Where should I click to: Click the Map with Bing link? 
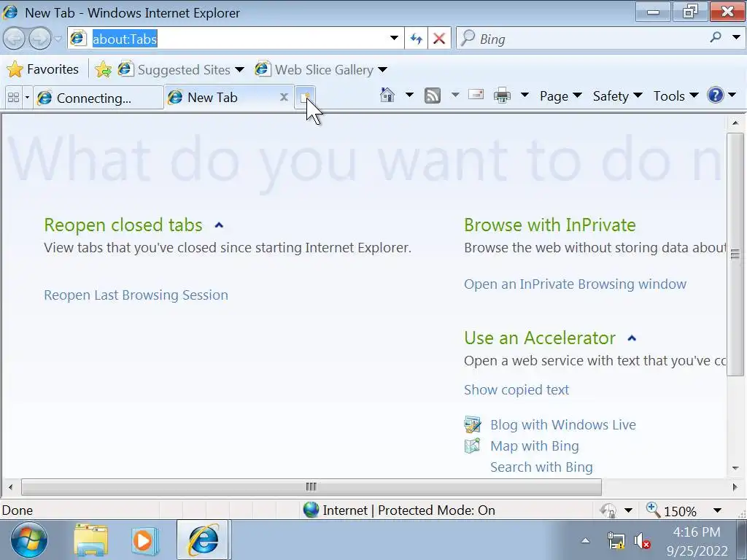535,446
